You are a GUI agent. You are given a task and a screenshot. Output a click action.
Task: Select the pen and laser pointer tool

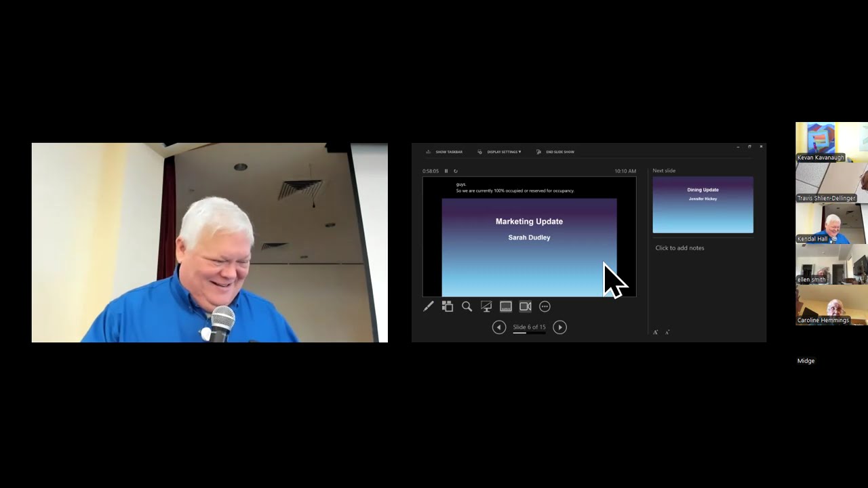[428, 306]
